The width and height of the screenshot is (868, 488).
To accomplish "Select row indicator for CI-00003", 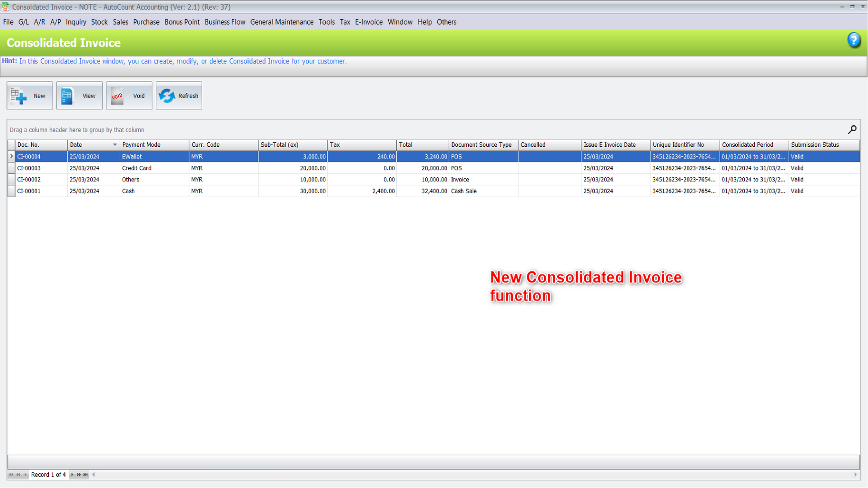I will (x=11, y=168).
